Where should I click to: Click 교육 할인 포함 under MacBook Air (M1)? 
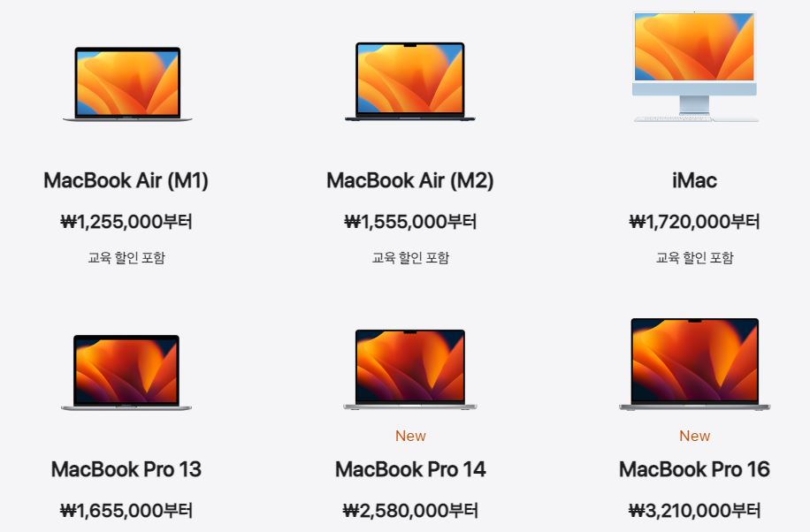126,257
